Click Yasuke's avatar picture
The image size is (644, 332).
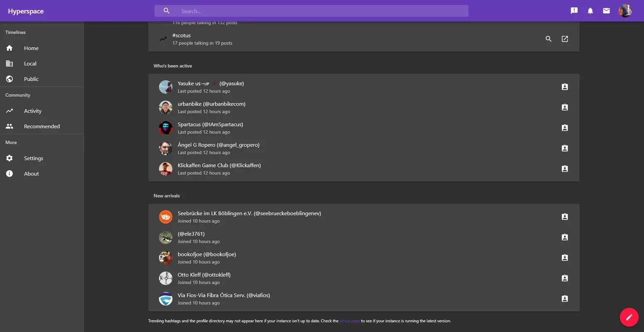[165, 87]
